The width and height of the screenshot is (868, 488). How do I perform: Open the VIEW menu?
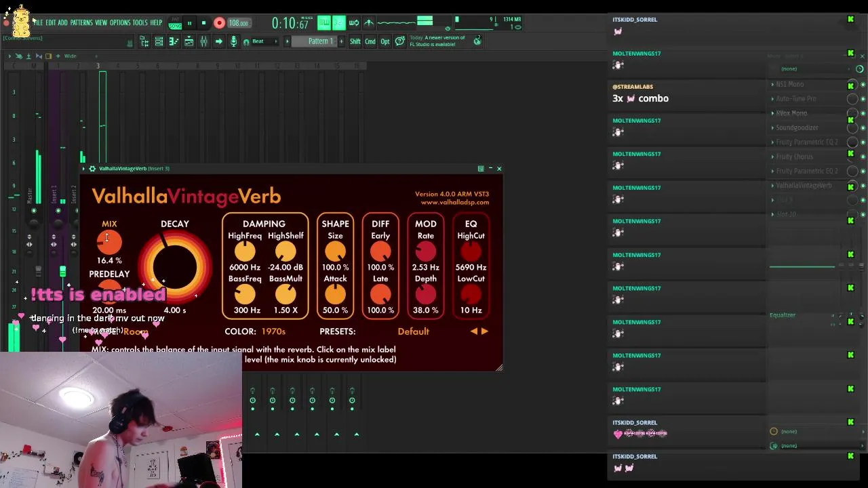click(x=101, y=23)
